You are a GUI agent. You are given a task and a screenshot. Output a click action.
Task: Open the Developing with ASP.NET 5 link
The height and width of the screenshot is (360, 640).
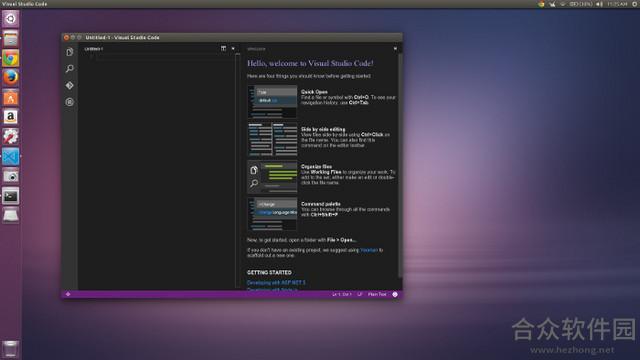(x=276, y=282)
